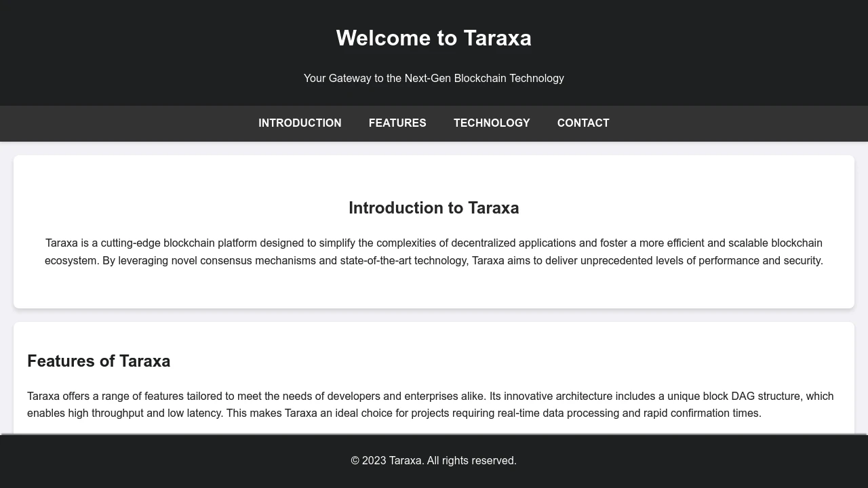Image resolution: width=868 pixels, height=488 pixels.
Task: Click the Next-Gen Blockchain Technology tagline
Action: click(x=434, y=79)
